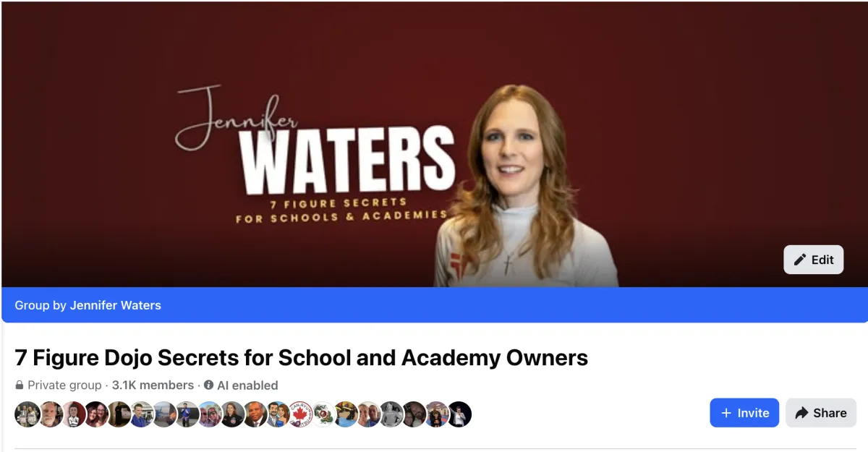Screen dimensions: 868x452
Task: Open the first member avatar in row
Action: [x=27, y=414]
